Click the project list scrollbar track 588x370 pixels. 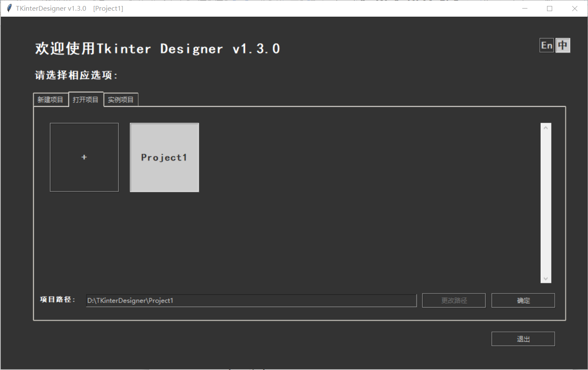coord(546,203)
